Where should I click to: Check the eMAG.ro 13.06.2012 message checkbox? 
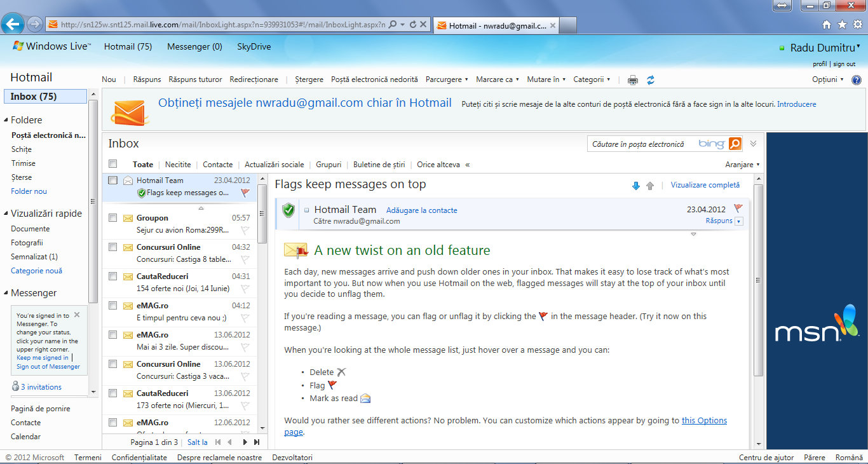pos(112,335)
